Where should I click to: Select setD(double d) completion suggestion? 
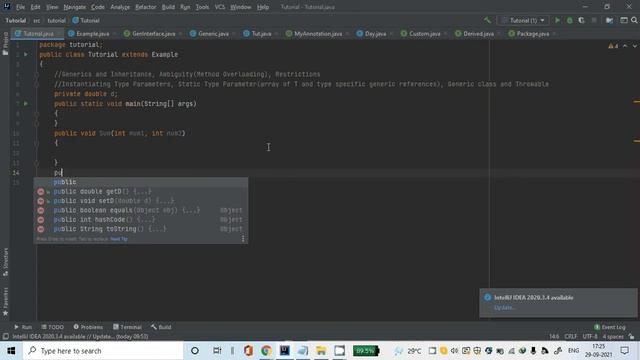coord(141,201)
